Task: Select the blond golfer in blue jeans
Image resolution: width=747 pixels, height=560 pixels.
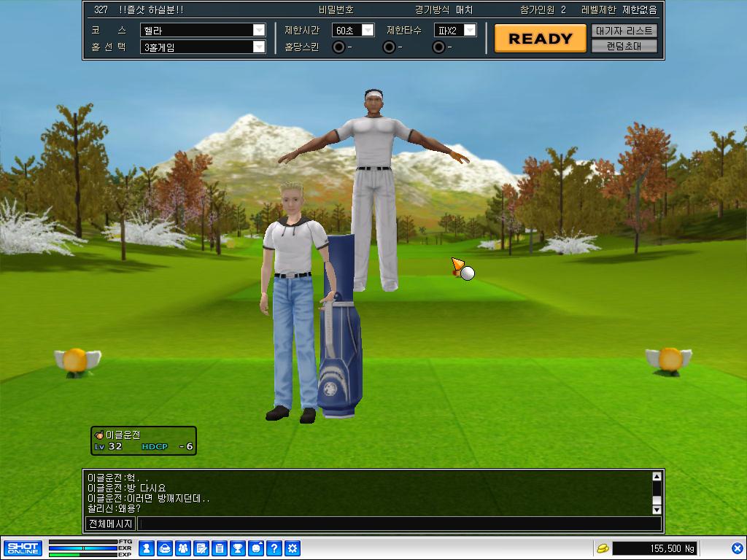Action: coord(293,302)
